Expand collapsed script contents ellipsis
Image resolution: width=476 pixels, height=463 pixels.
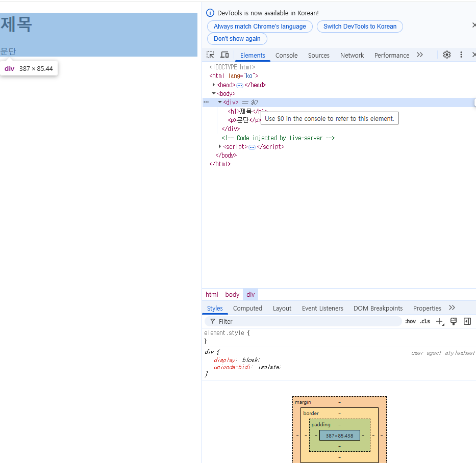point(252,147)
